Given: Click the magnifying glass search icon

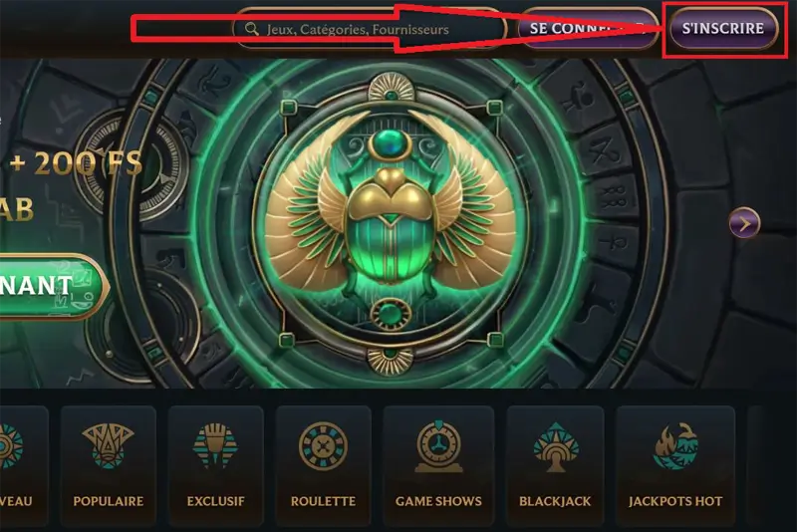Looking at the screenshot, I should [252, 29].
